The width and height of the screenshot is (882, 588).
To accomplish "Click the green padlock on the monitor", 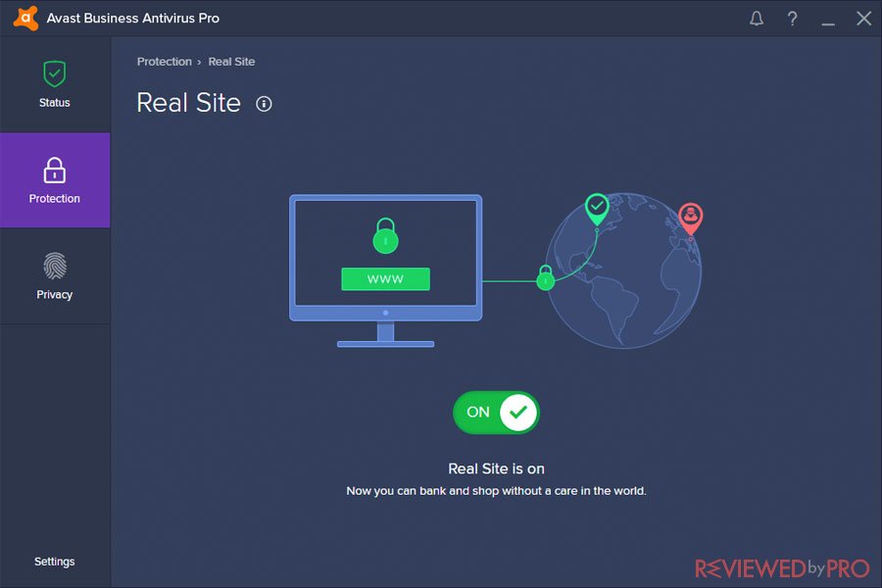I will point(385,236).
